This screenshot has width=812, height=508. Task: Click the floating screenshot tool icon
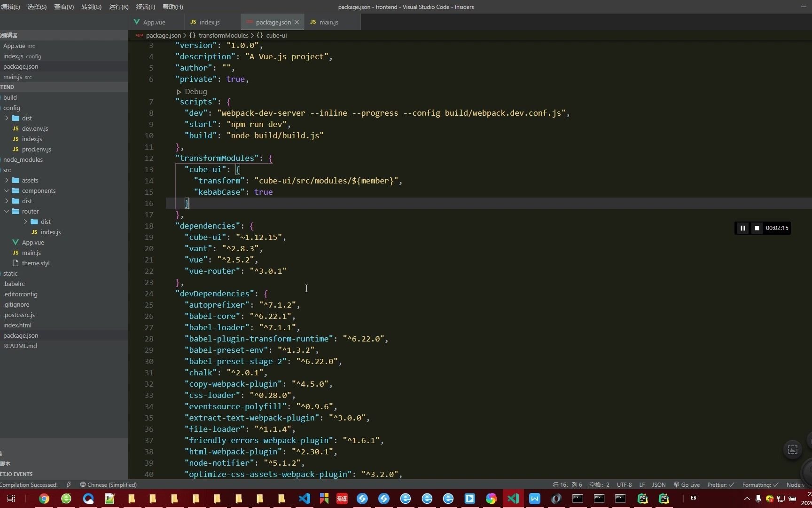pyautogui.click(x=792, y=450)
